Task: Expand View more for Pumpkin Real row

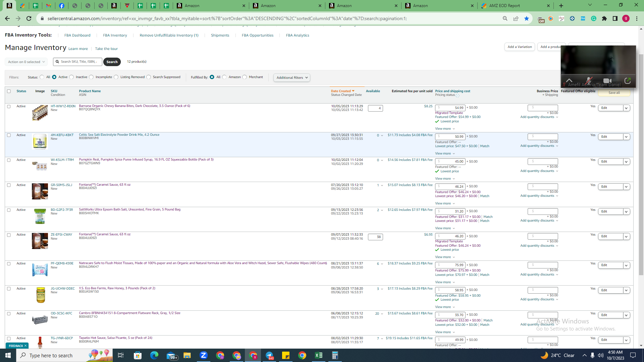Action: click(445, 179)
